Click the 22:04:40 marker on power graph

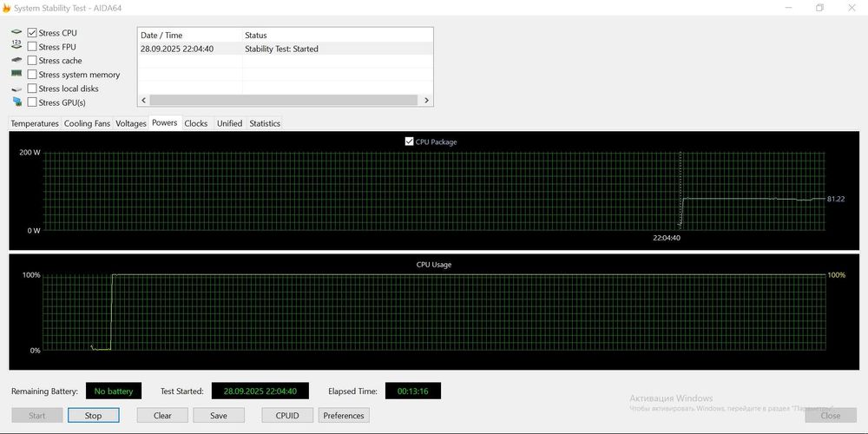click(667, 238)
